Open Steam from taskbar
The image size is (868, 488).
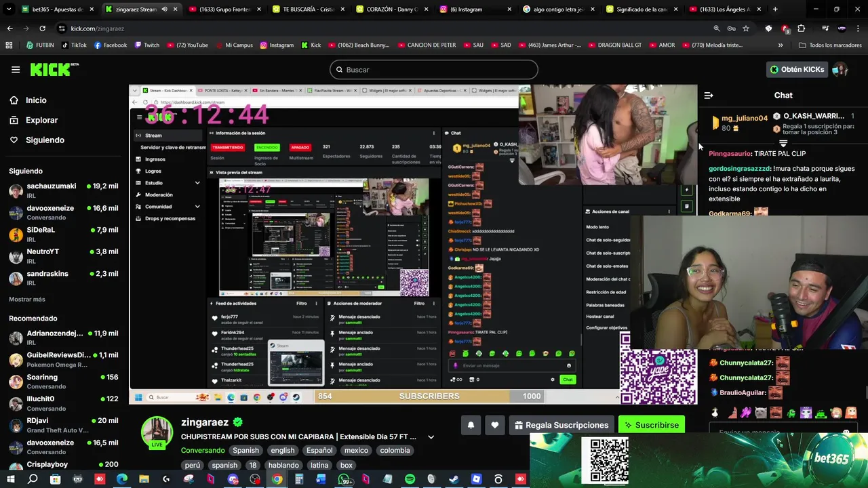454,479
